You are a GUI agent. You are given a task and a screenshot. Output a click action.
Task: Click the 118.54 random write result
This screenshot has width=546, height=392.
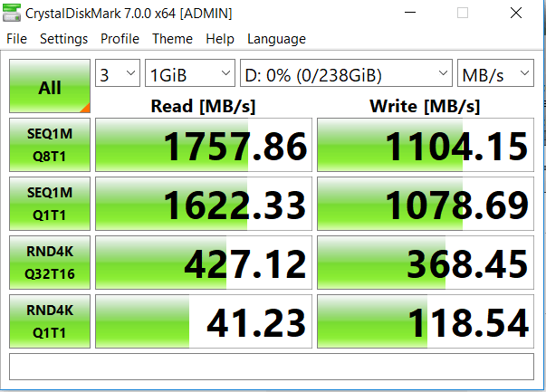(426, 321)
